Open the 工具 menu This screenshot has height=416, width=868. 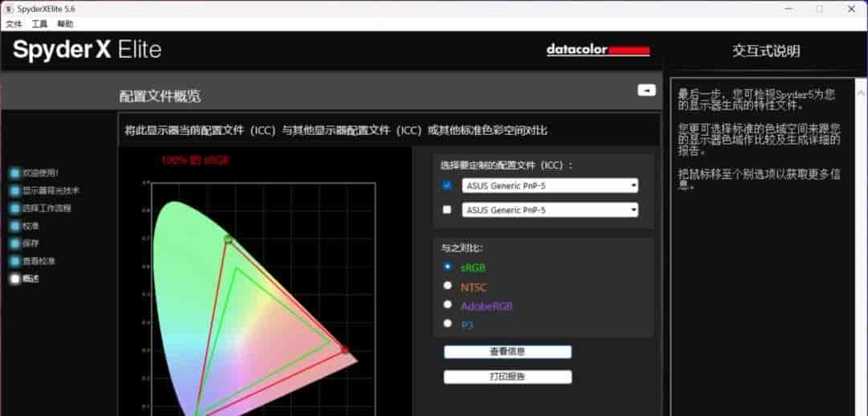point(39,24)
